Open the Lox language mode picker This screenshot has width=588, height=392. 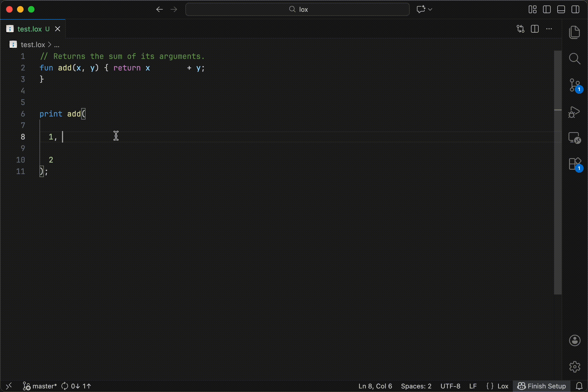point(497,386)
